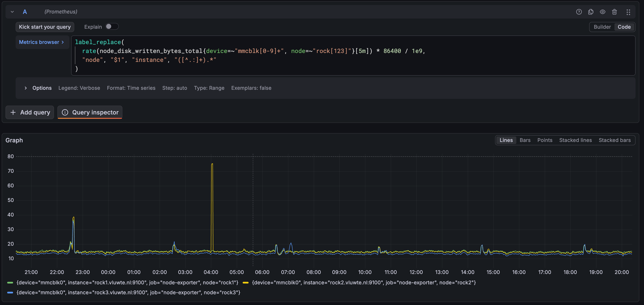This screenshot has height=305, width=644.
Task: Click Exemplars: false option text
Action: point(251,88)
